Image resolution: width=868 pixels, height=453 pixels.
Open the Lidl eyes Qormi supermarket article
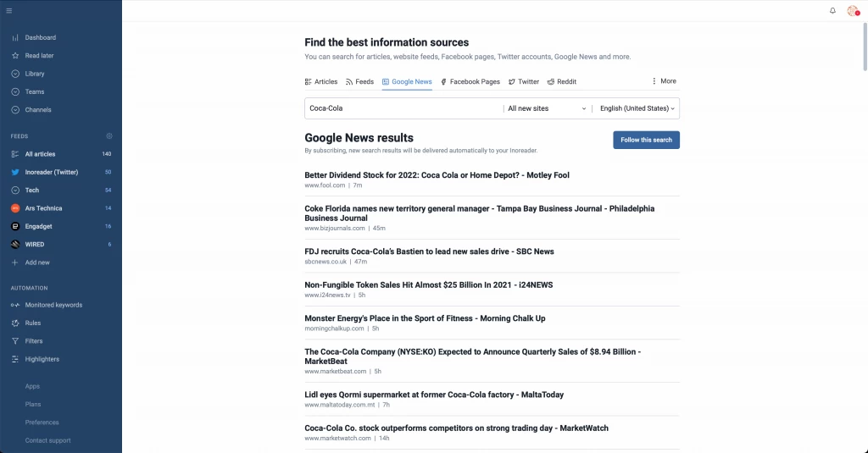[x=434, y=395]
